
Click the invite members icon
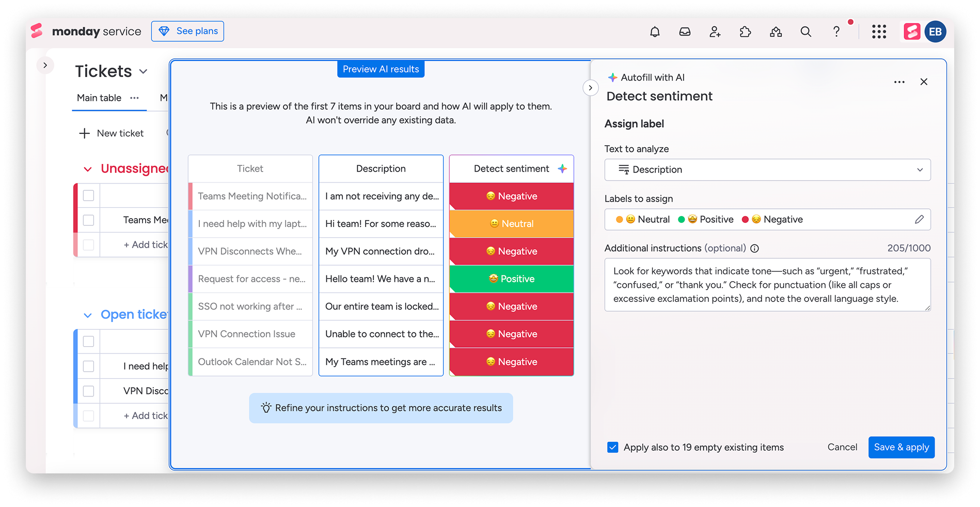click(715, 32)
